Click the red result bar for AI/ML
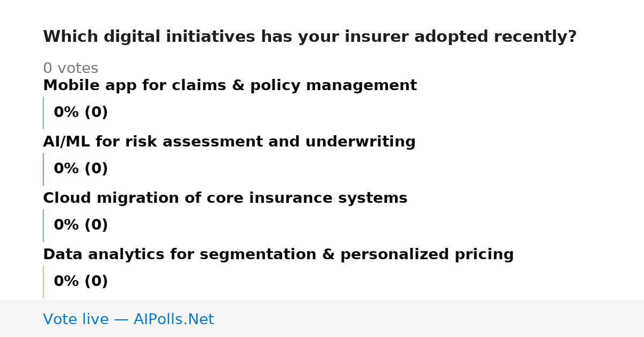644x337 pixels. tap(43, 169)
